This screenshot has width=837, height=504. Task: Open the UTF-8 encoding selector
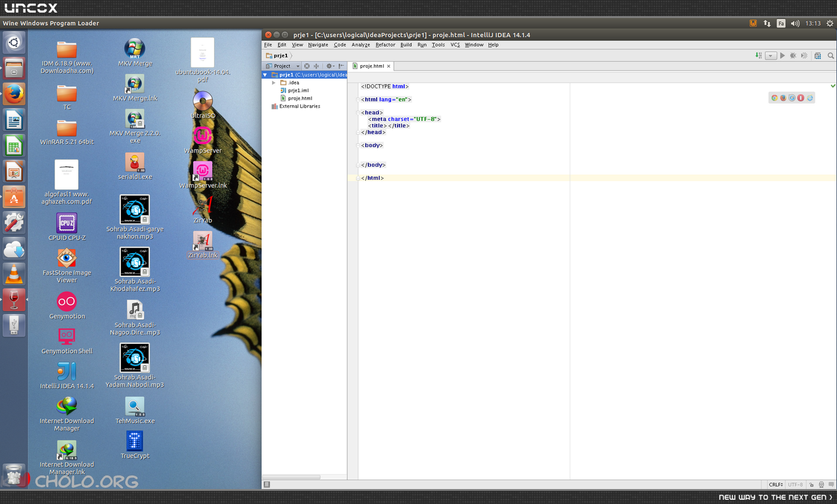(x=796, y=484)
